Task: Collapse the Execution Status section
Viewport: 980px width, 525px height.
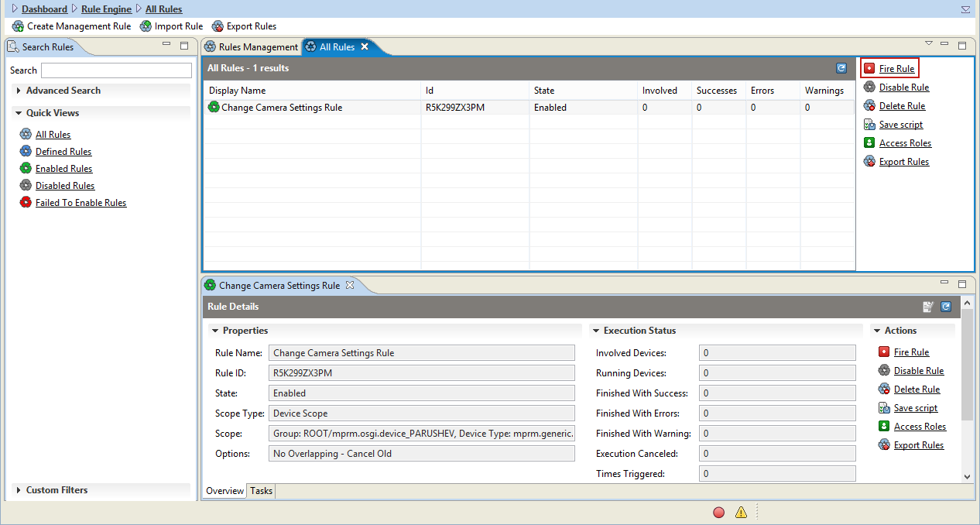Action: click(597, 331)
